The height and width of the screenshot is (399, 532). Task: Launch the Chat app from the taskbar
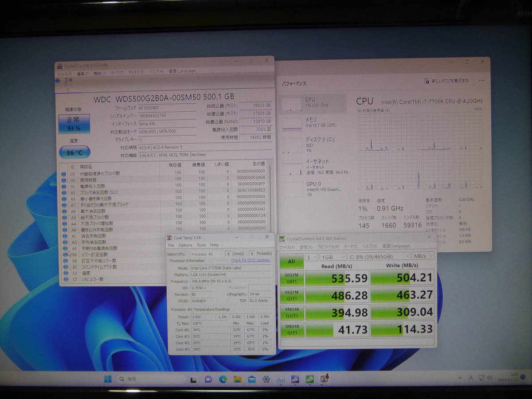pos(208,380)
